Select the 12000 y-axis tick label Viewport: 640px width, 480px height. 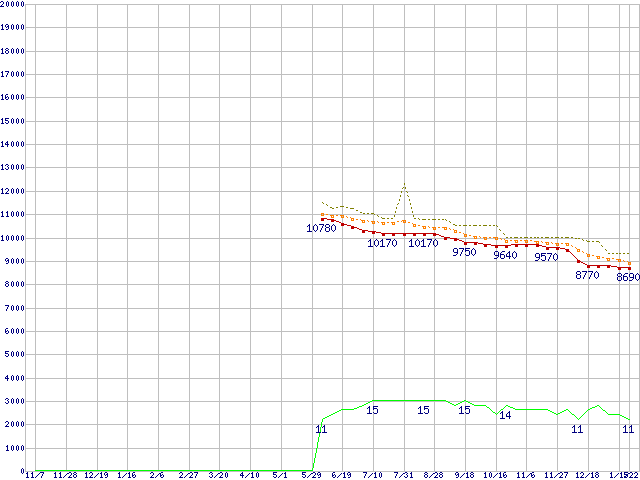[13, 191]
